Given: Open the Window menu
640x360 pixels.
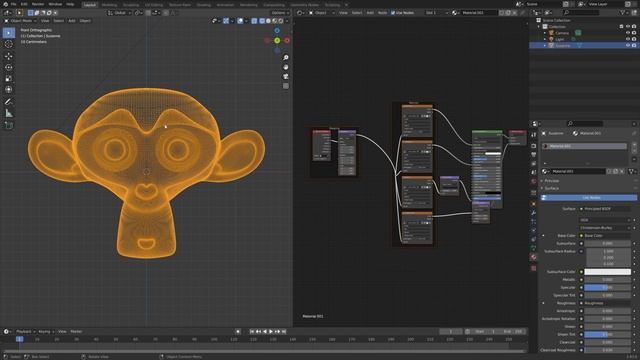Looking at the screenshot, I should (55, 4).
